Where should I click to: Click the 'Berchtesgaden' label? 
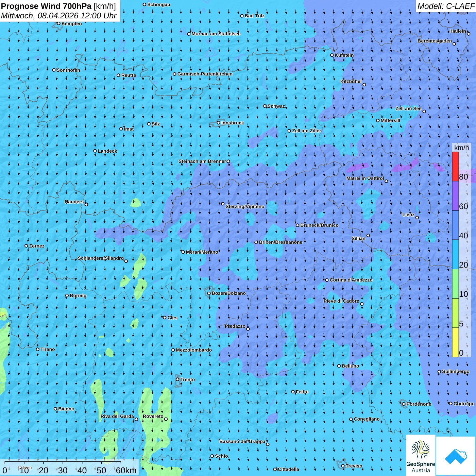coord(435,41)
